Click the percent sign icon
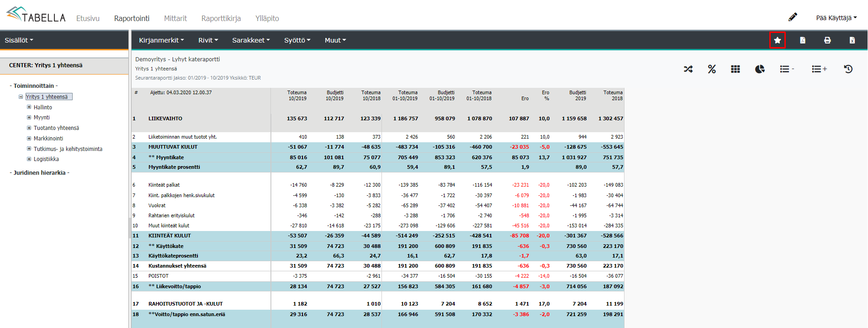 coord(712,69)
